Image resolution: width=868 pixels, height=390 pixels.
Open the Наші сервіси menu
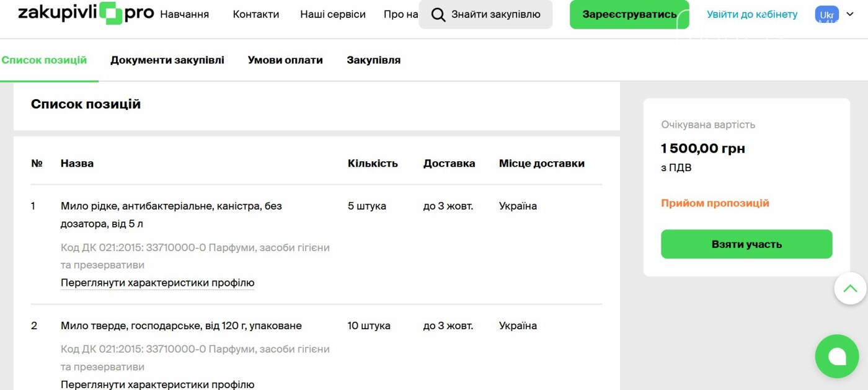[x=332, y=14]
